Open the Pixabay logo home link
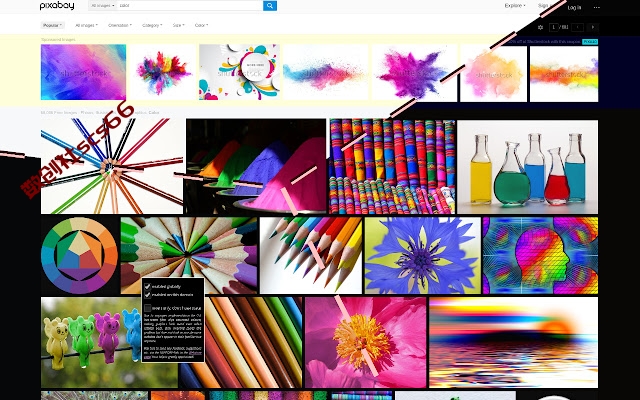640x400 pixels. [57, 6]
